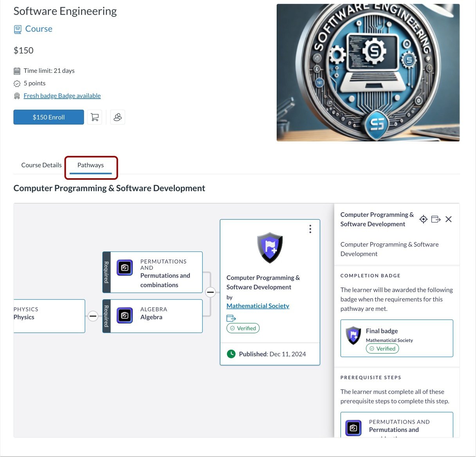The image size is (476, 457).
Task: Open the Mathematicial Society link
Action: click(258, 305)
